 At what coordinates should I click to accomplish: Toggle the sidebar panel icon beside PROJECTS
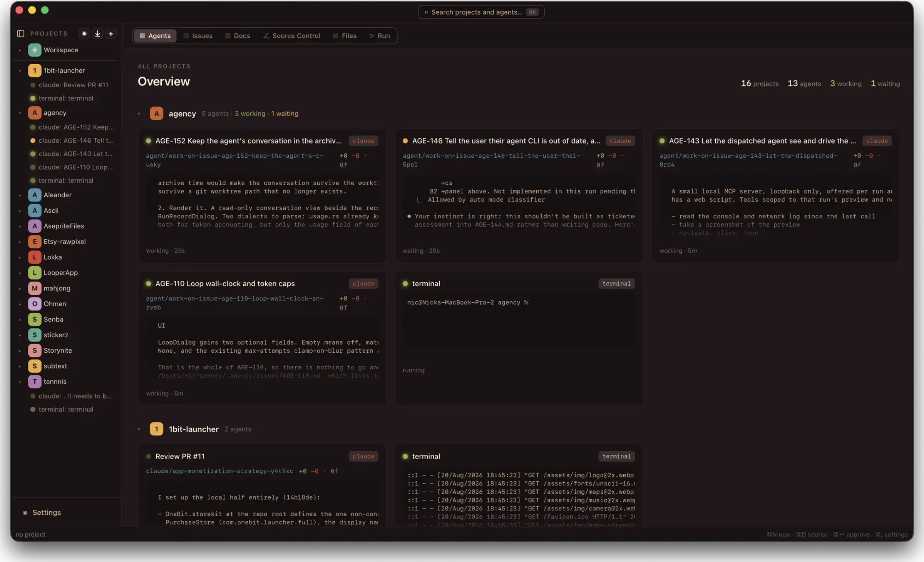21,33
